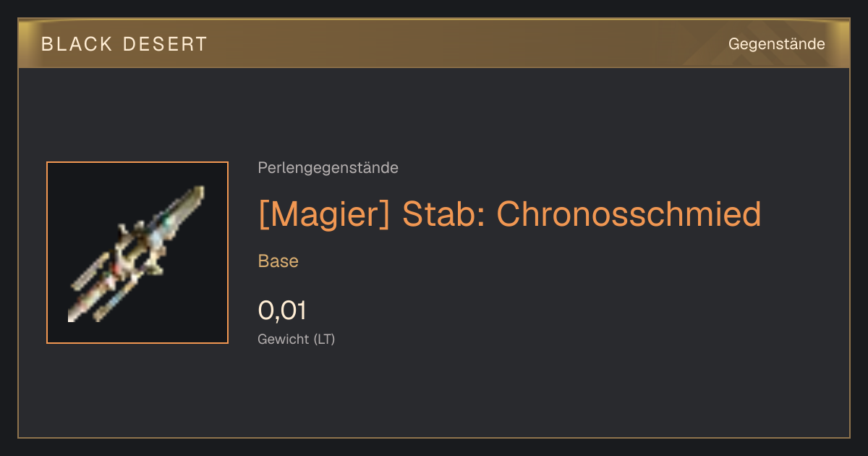Click the [Magier] class tag in the title

(x=324, y=214)
